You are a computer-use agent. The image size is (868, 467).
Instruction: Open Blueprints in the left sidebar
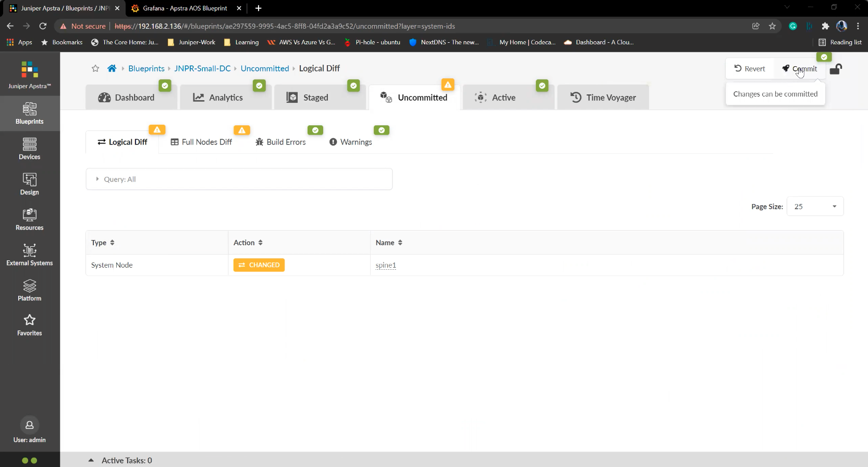point(30,113)
